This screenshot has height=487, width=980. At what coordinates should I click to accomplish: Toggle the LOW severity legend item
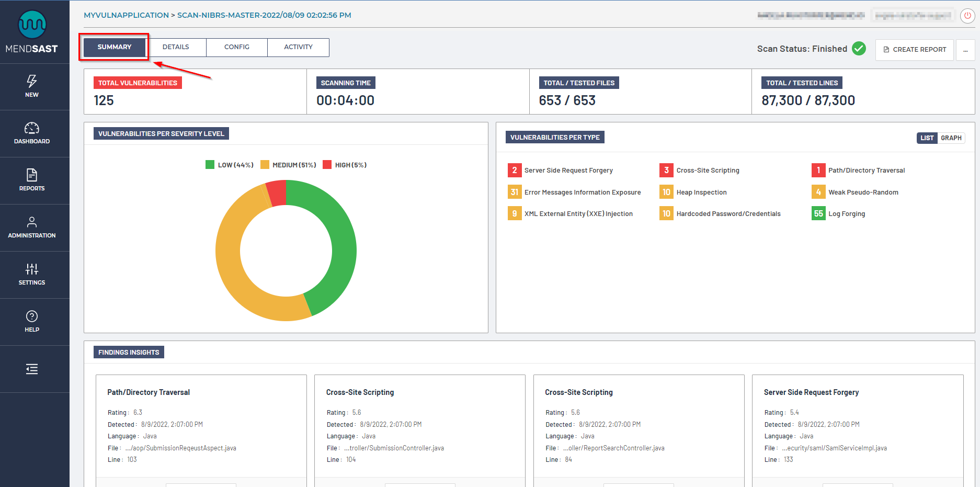(230, 165)
